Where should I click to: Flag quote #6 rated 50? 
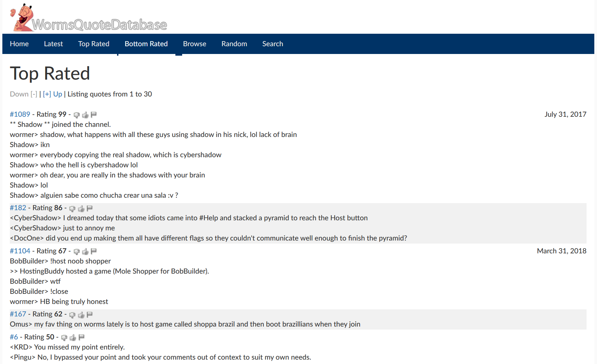click(81, 337)
